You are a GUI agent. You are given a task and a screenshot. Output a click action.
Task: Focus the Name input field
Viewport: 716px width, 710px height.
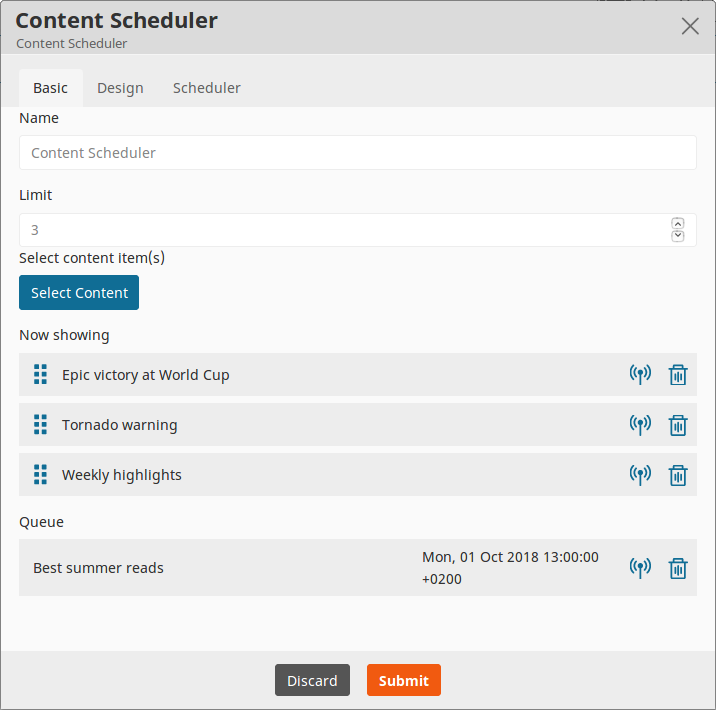click(x=357, y=153)
